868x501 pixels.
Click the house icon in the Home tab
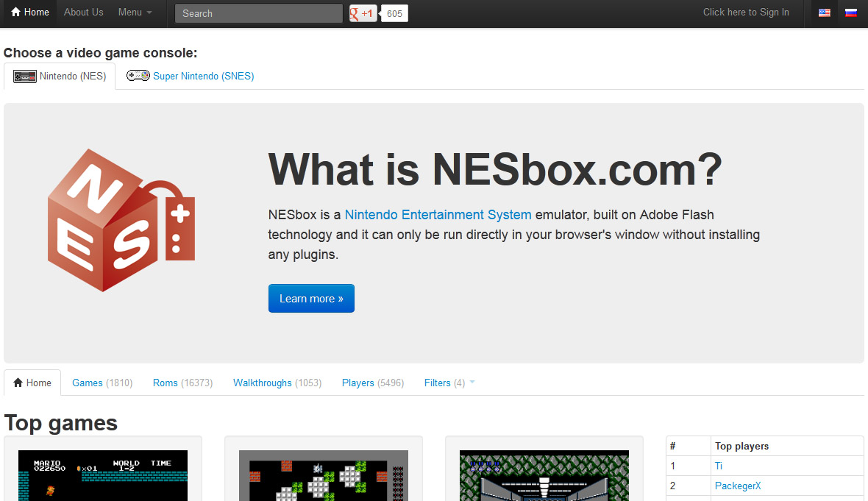pyautogui.click(x=18, y=383)
